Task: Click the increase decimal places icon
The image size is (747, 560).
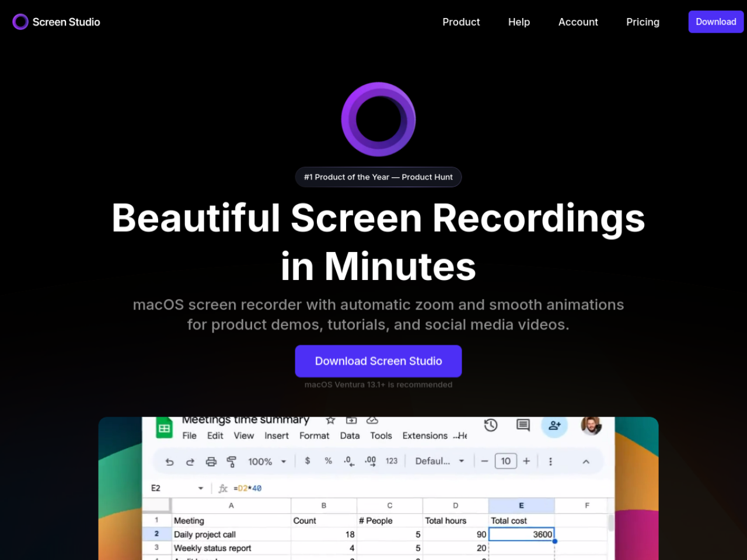Action: (x=371, y=461)
